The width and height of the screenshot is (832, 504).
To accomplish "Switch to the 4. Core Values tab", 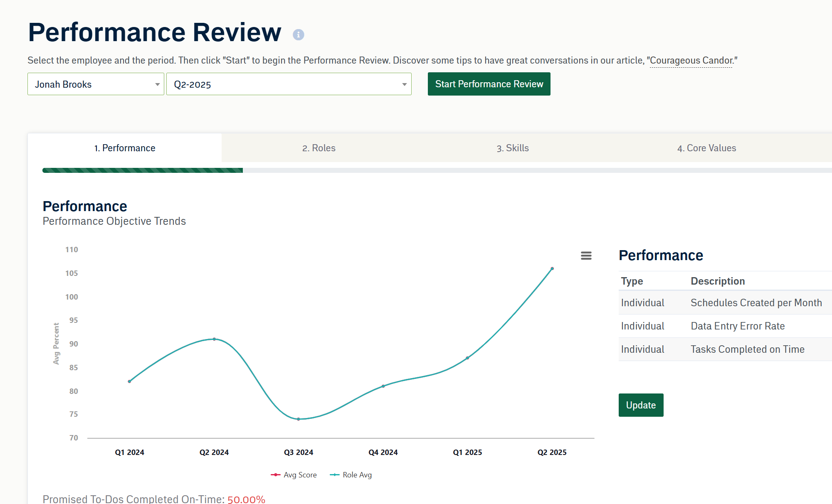I will pyautogui.click(x=706, y=148).
